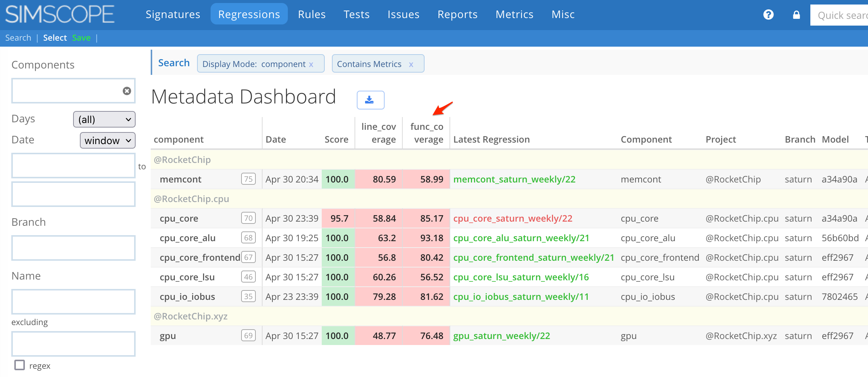The width and height of the screenshot is (868, 377).
Task: Click the cpu_core component name
Action: [179, 218]
